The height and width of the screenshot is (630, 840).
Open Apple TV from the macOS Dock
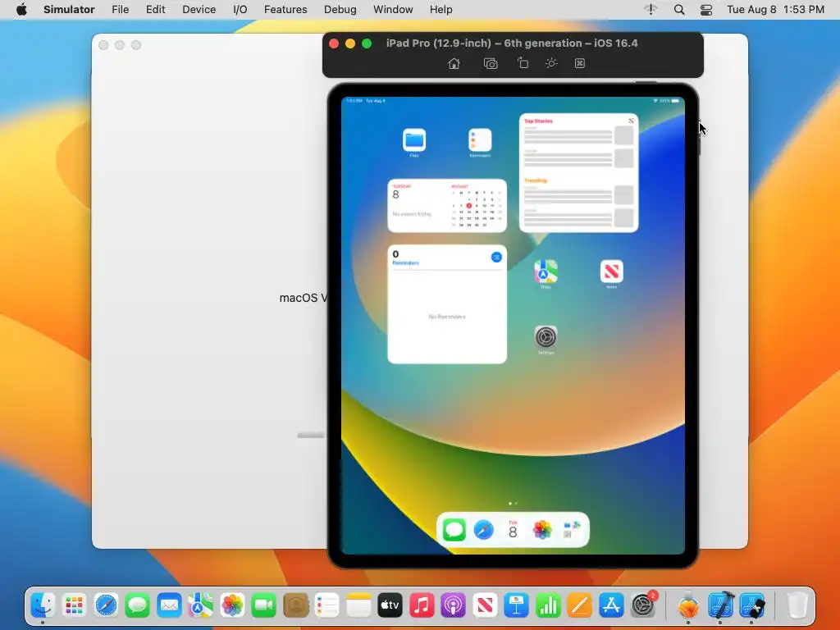[390, 606]
